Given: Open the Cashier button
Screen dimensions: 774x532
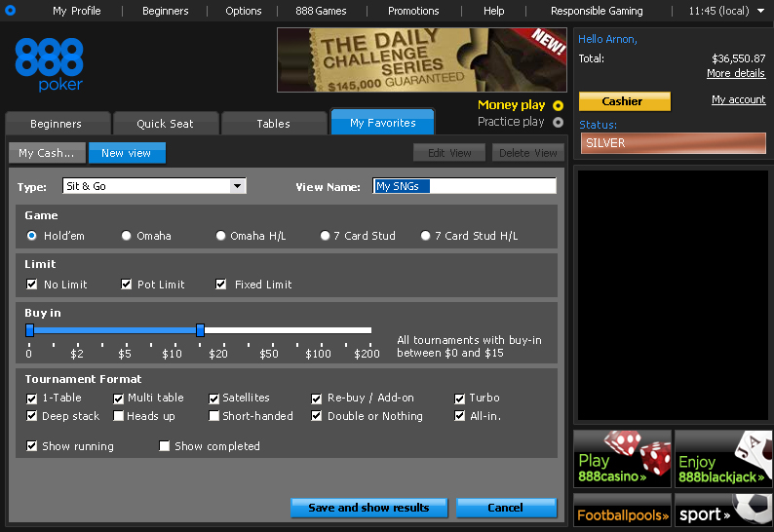Looking at the screenshot, I should [624, 101].
